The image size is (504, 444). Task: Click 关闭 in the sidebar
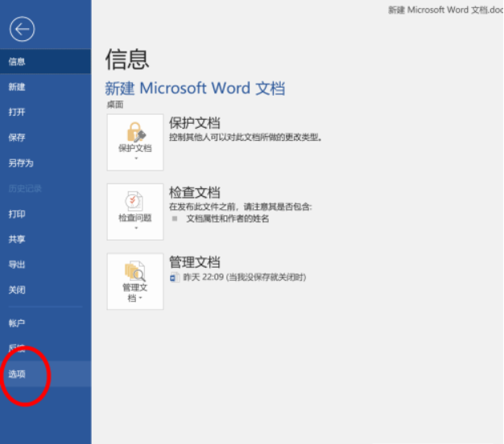pos(45,290)
